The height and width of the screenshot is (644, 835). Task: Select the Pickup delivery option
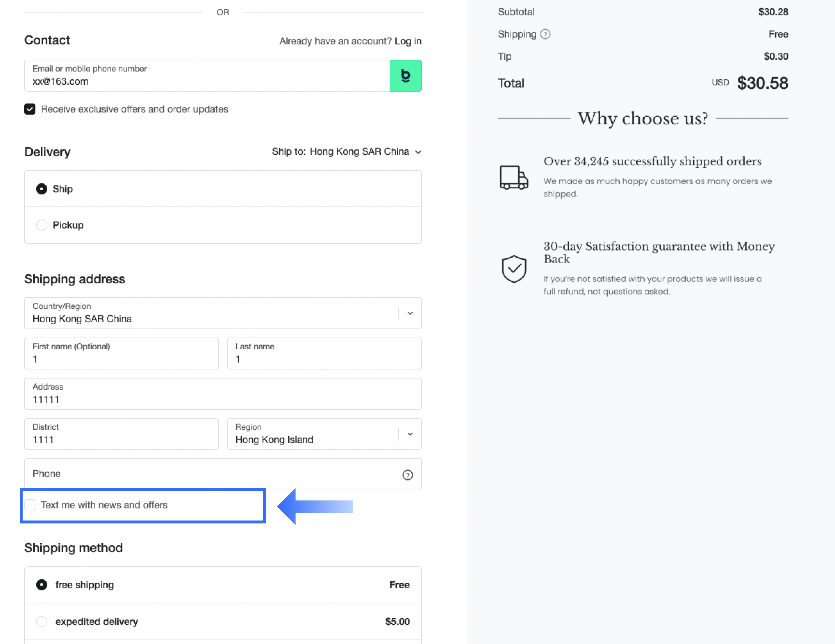tap(42, 225)
